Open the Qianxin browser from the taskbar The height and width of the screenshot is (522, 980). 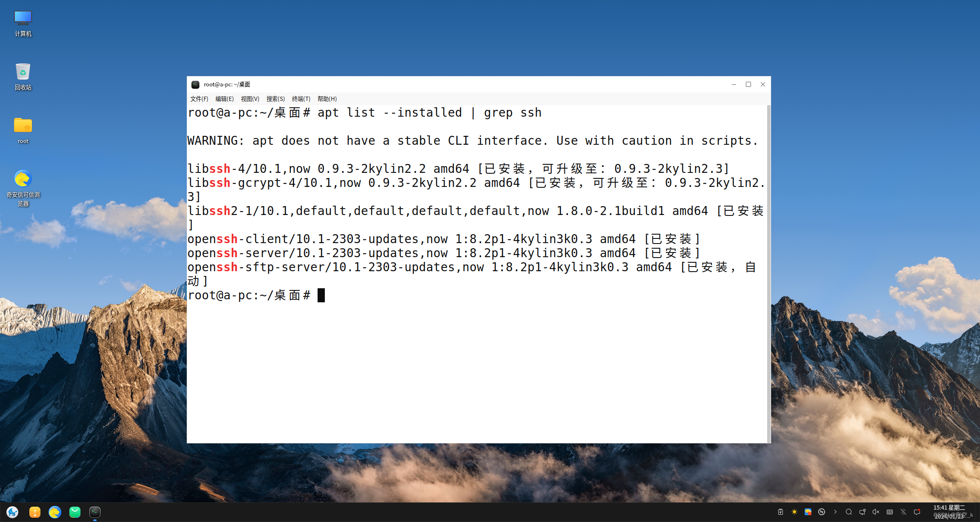54,512
